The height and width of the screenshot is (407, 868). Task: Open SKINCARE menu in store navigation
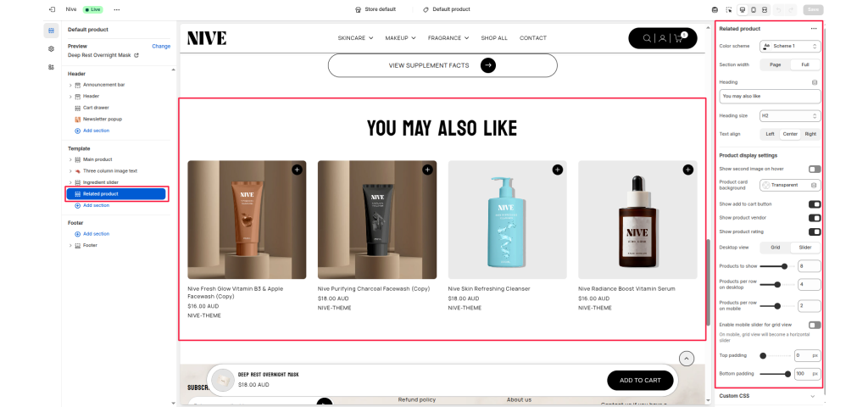click(x=355, y=38)
